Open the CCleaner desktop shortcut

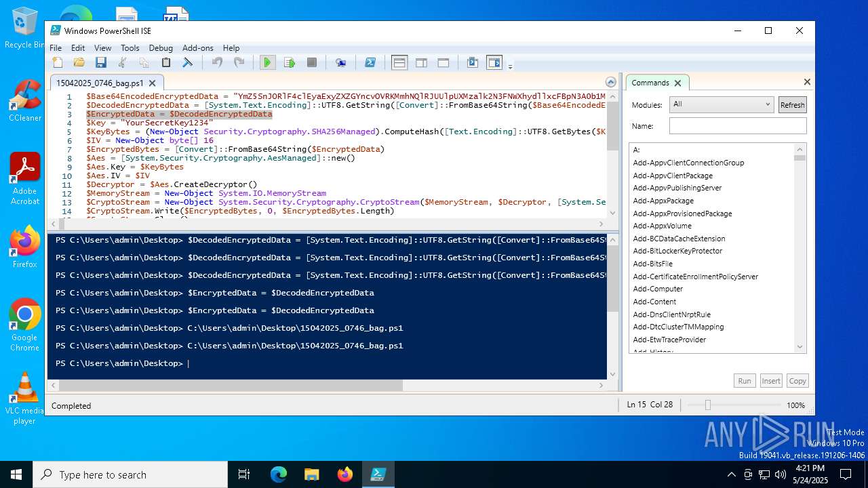[x=24, y=101]
